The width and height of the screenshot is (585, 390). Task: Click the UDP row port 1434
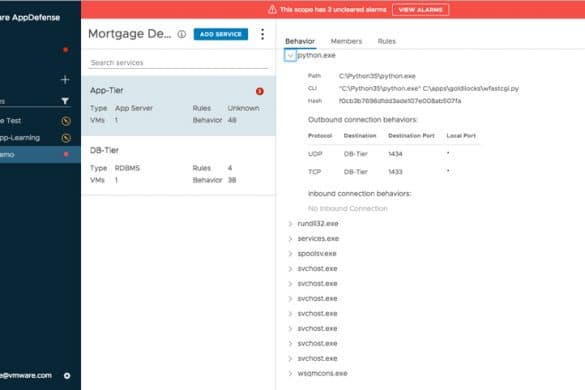(395, 154)
